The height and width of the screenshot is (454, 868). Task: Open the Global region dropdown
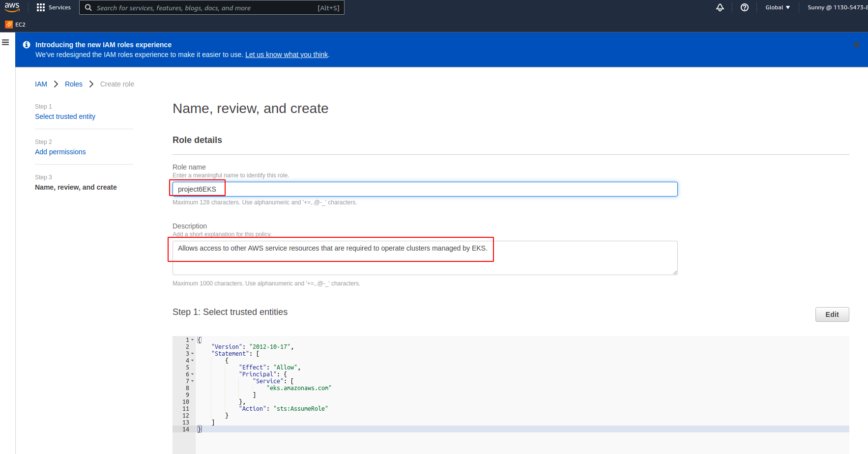[x=777, y=7]
